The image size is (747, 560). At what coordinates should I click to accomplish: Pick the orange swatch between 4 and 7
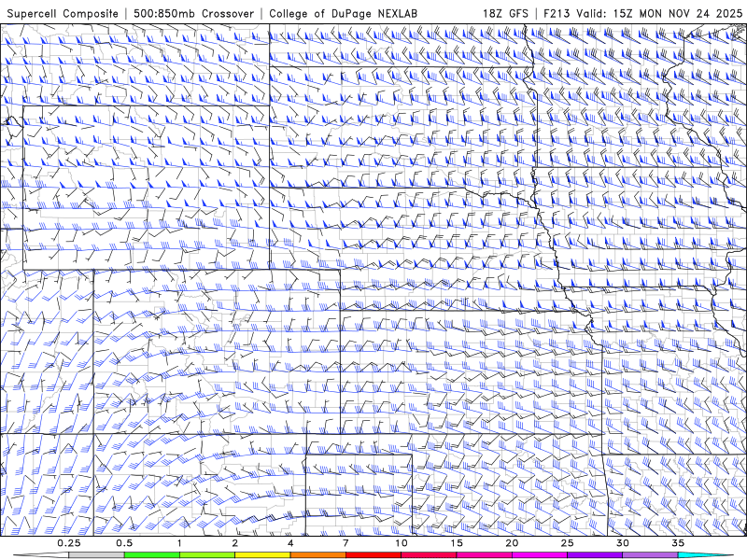pyautogui.click(x=317, y=555)
